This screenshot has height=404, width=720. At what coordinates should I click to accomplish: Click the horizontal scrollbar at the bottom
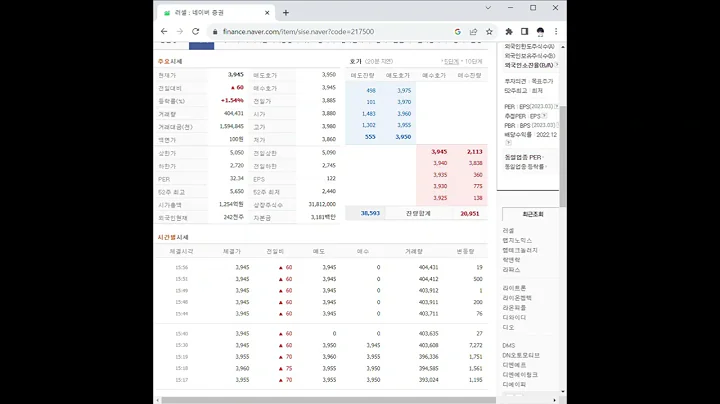click(x=328, y=400)
